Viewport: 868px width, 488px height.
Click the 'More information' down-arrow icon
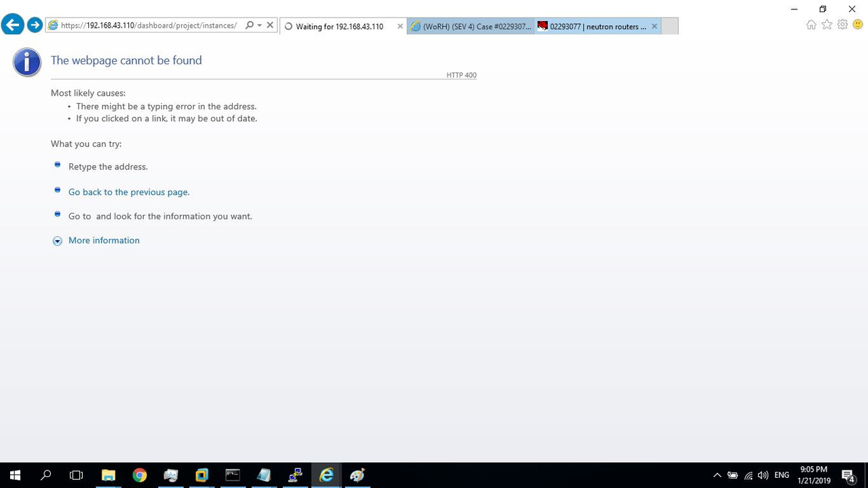(x=58, y=241)
